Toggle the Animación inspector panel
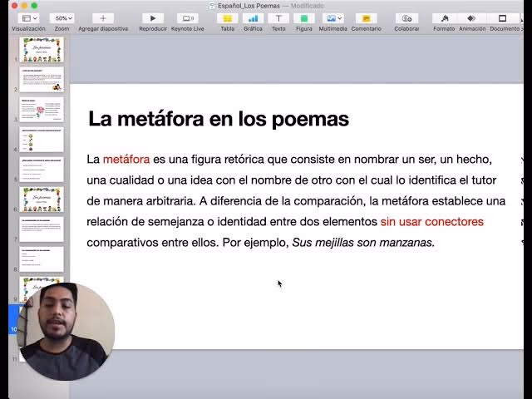The image size is (532, 399). coord(472,18)
